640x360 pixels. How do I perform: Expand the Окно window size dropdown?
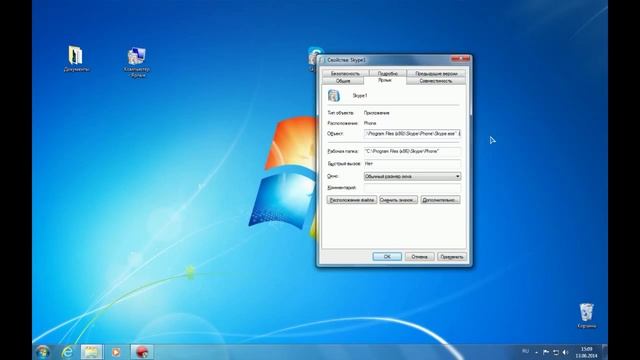pyautogui.click(x=412, y=176)
